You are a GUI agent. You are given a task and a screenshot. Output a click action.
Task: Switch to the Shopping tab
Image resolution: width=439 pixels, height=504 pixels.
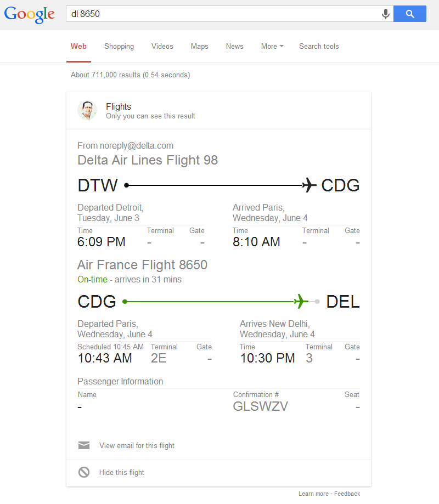pos(119,46)
